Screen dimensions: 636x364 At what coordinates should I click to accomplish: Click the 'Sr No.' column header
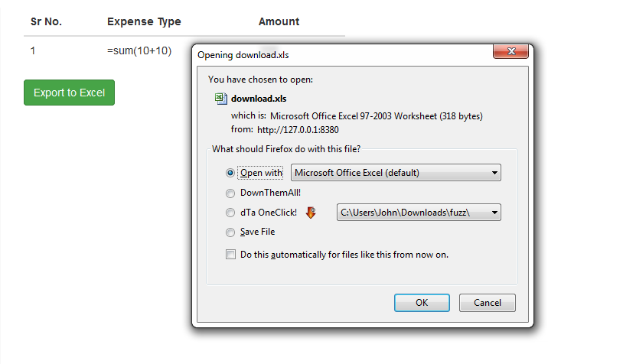tap(46, 21)
